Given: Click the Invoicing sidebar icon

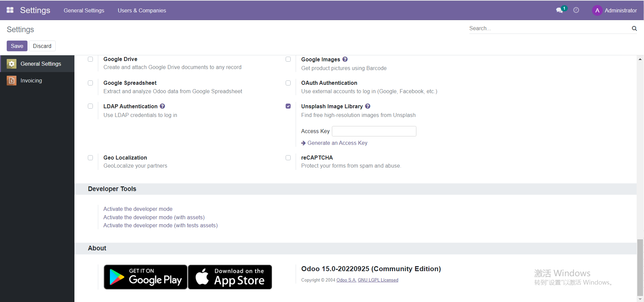Looking at the screenshot, I should pyautogui.click(x=11, y=80).
